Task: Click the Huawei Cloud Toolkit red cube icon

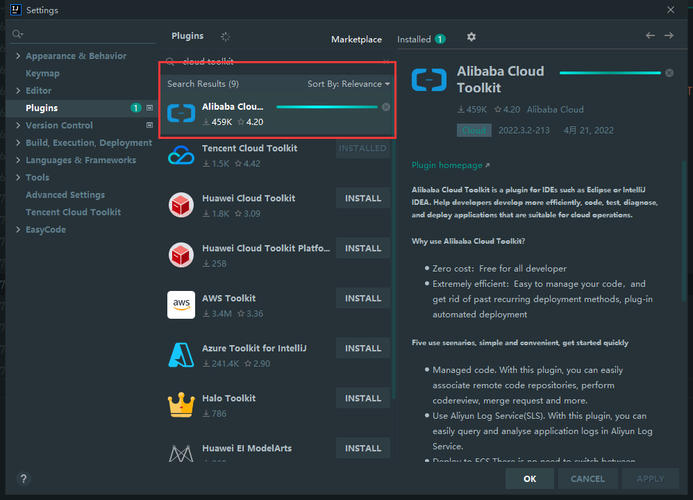Action: [x=181, y=205]
